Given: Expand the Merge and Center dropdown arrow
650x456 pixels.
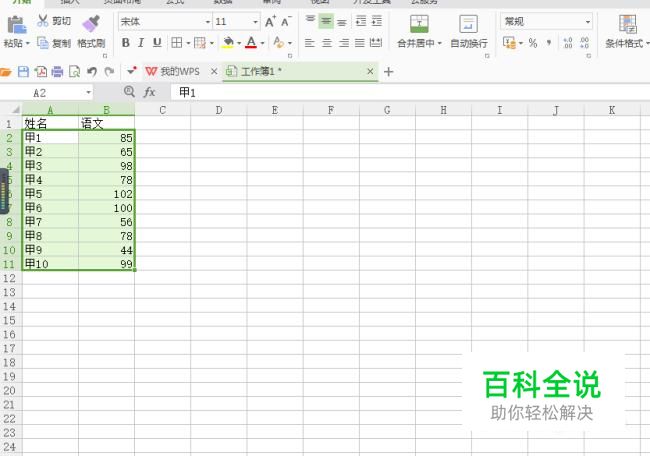Looking at the screenshot, I should [x=439, y=43].
